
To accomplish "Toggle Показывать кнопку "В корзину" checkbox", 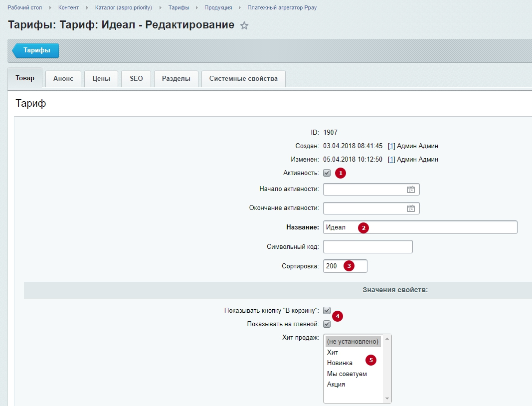I will click(x=327, y=310).
